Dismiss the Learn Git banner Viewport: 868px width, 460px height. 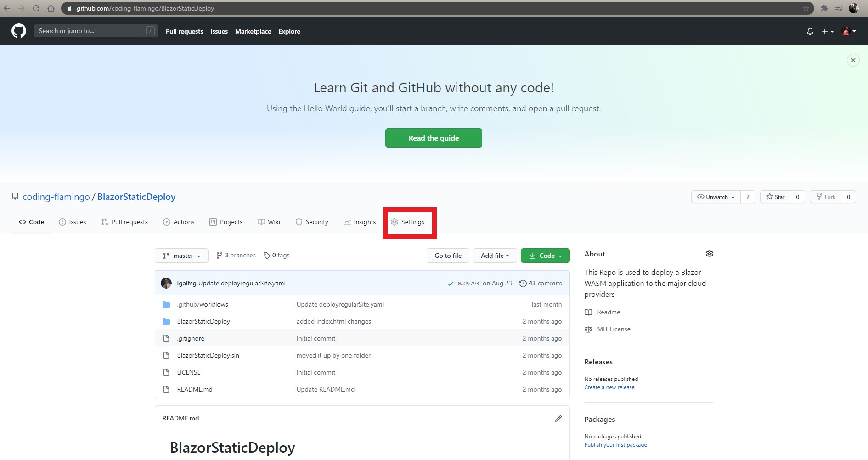click(x=853, y=60)
